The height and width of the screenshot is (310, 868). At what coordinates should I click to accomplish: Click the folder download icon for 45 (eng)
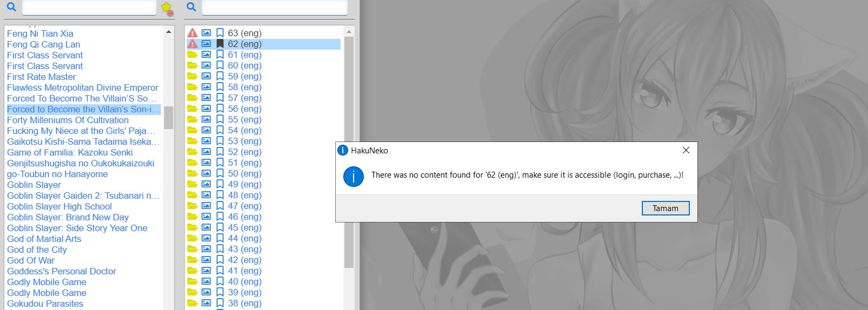click(192, 227)
